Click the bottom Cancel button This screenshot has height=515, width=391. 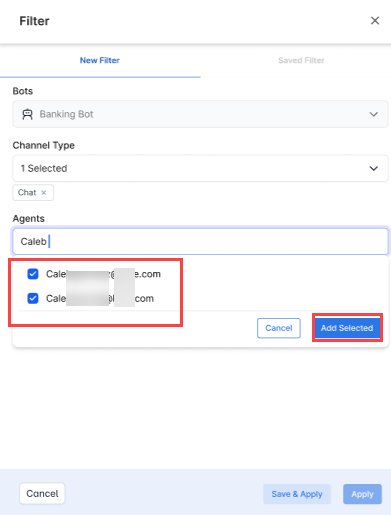42,493
